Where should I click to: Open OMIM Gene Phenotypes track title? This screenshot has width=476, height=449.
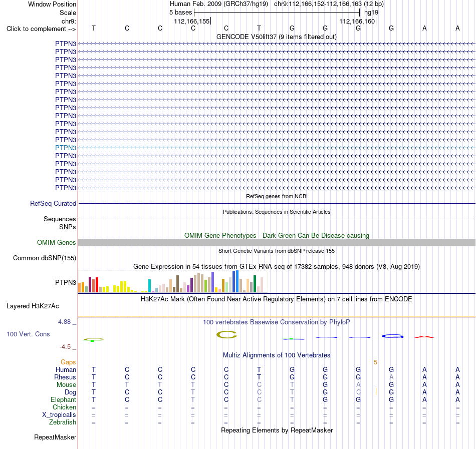[277, 236]
